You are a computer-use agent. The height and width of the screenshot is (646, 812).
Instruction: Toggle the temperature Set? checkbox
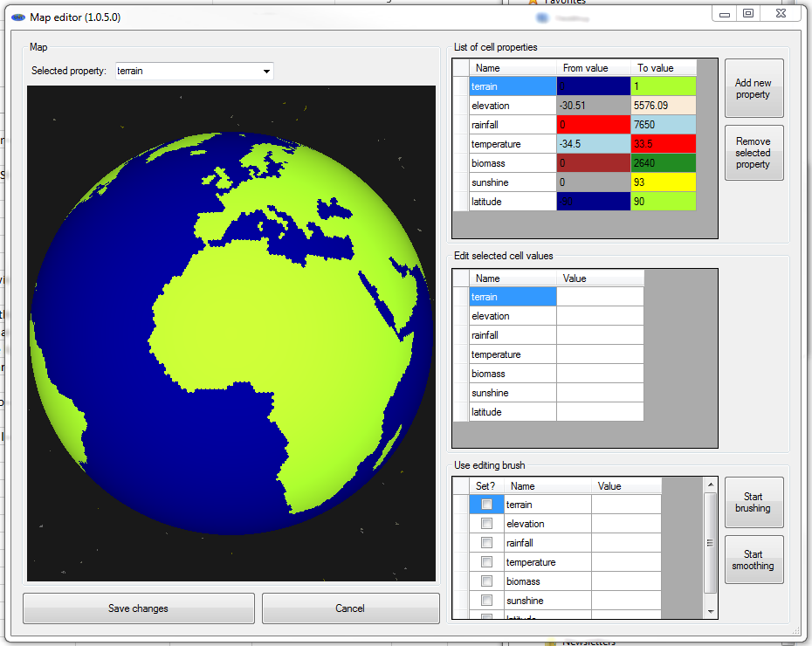tap(486, 562)
